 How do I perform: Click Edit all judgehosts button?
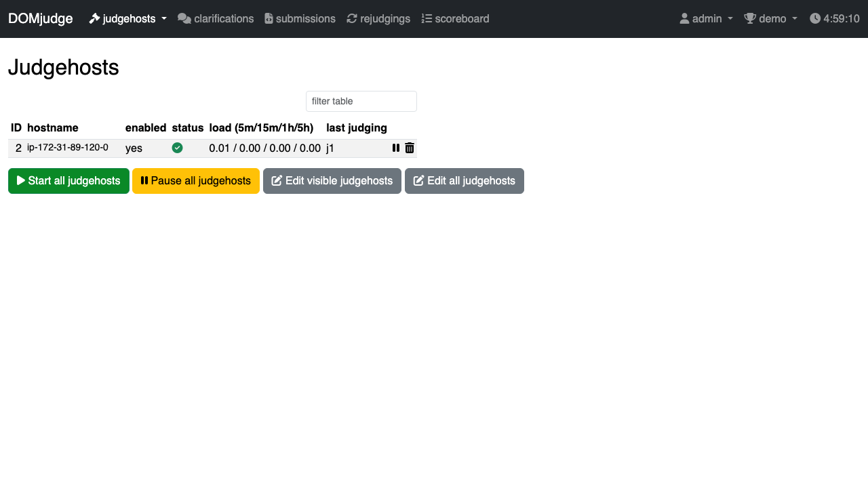pos(465,181)
